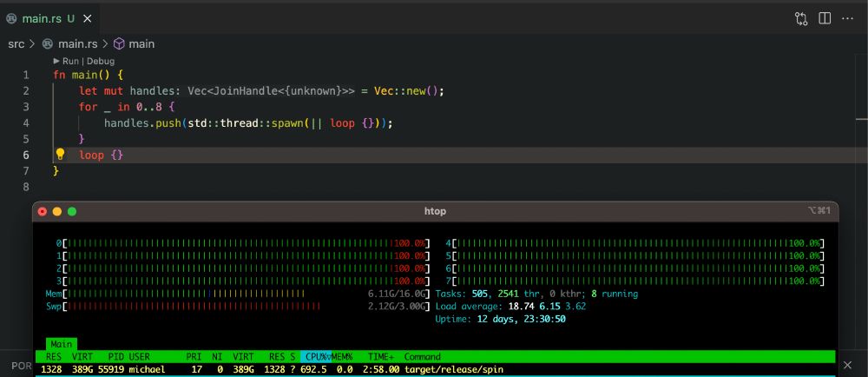Viewport: 868px width, 377px height.
Task: Select the main.rs editor tab
Action: coord(49,19)
